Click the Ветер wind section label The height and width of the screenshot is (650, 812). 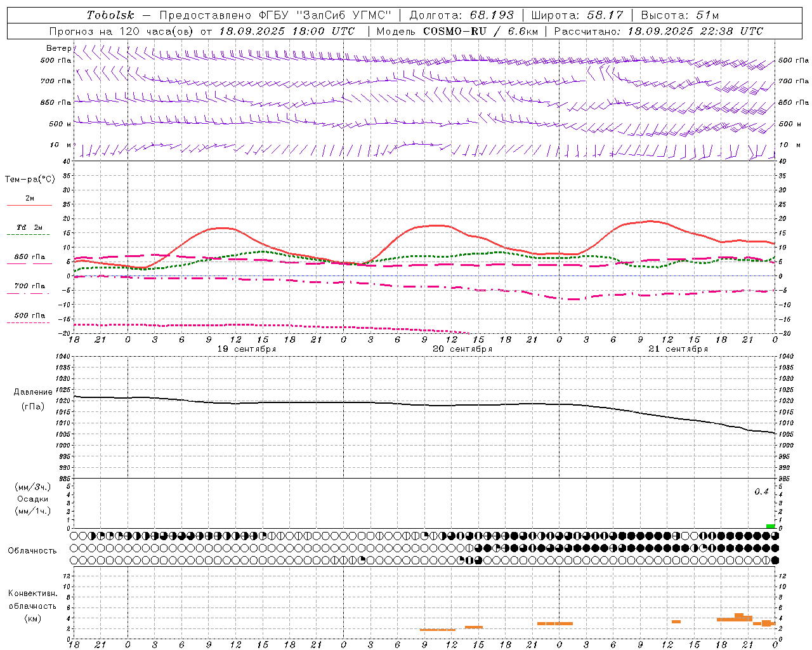click(58, 48)
